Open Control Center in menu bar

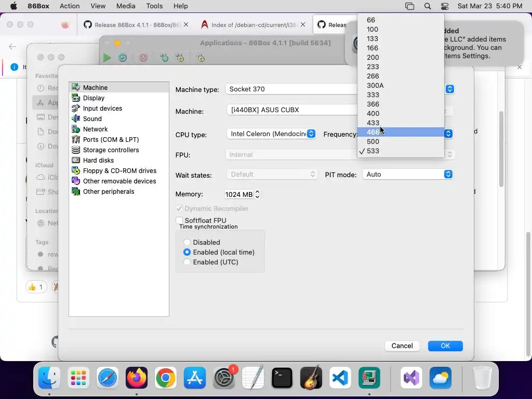pyautogui.click(x=445, y=6)
